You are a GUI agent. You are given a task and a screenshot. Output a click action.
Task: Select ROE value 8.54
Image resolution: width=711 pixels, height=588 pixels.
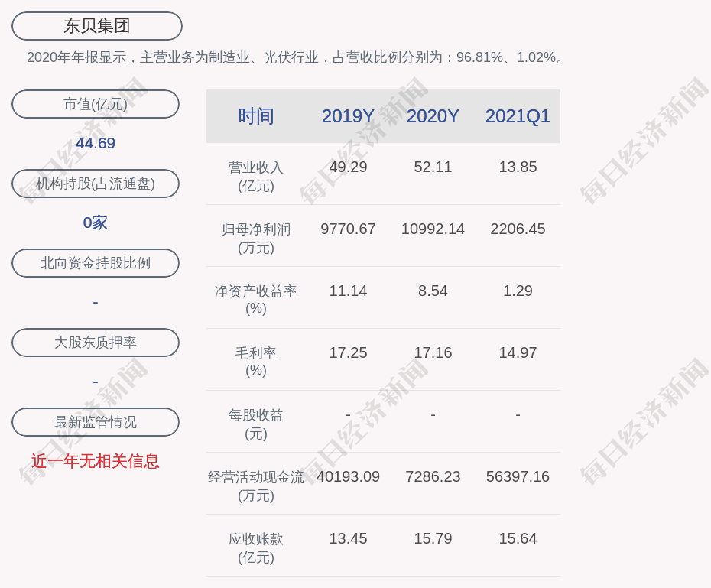433,291
